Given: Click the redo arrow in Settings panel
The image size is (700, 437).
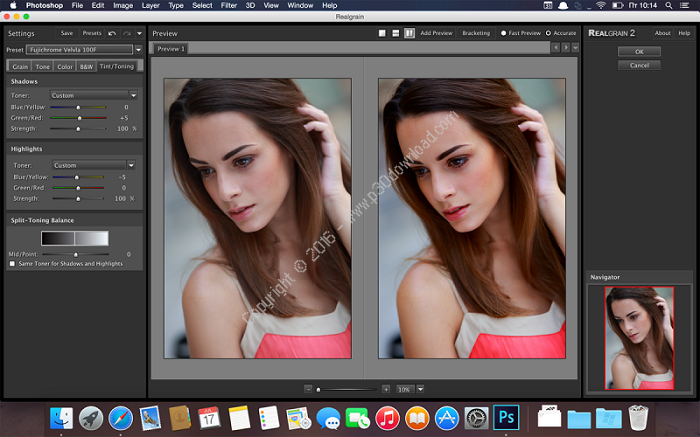Looking at the screenshot, I should coord(125,33).
